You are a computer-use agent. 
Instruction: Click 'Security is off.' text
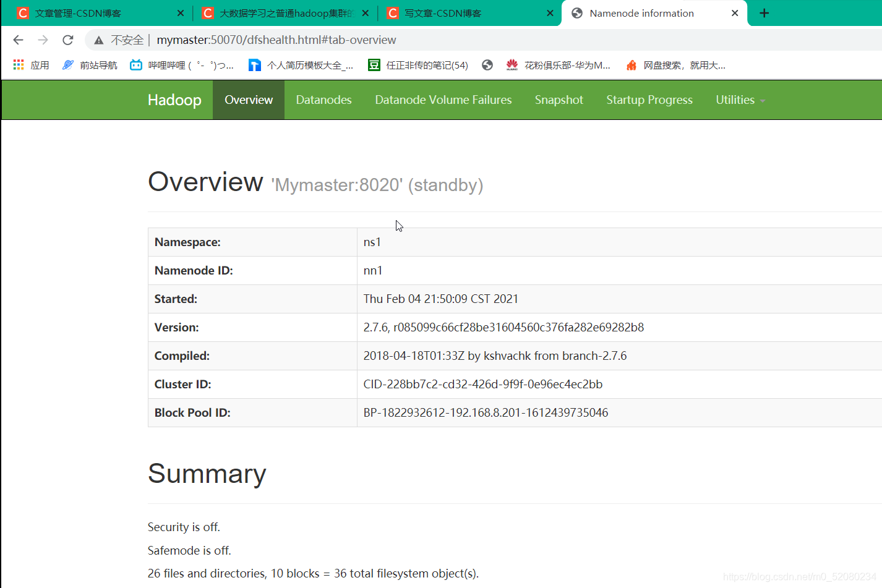(184, 527)
